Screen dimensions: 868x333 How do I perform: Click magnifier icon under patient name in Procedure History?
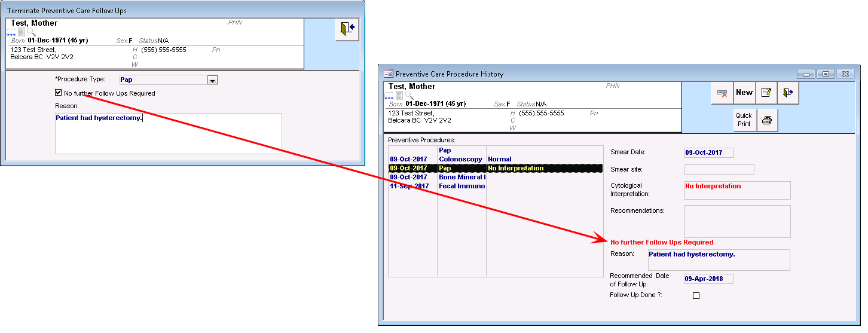point(409,96)
